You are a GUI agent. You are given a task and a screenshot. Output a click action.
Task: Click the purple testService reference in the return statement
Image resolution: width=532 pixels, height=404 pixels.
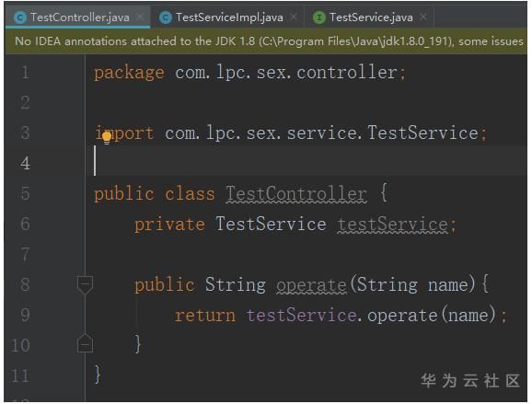coord(301,315)
